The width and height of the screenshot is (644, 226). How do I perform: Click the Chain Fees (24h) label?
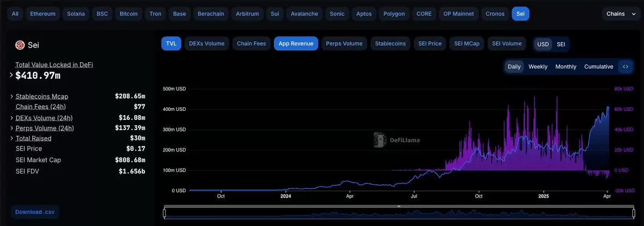(41, 107)
